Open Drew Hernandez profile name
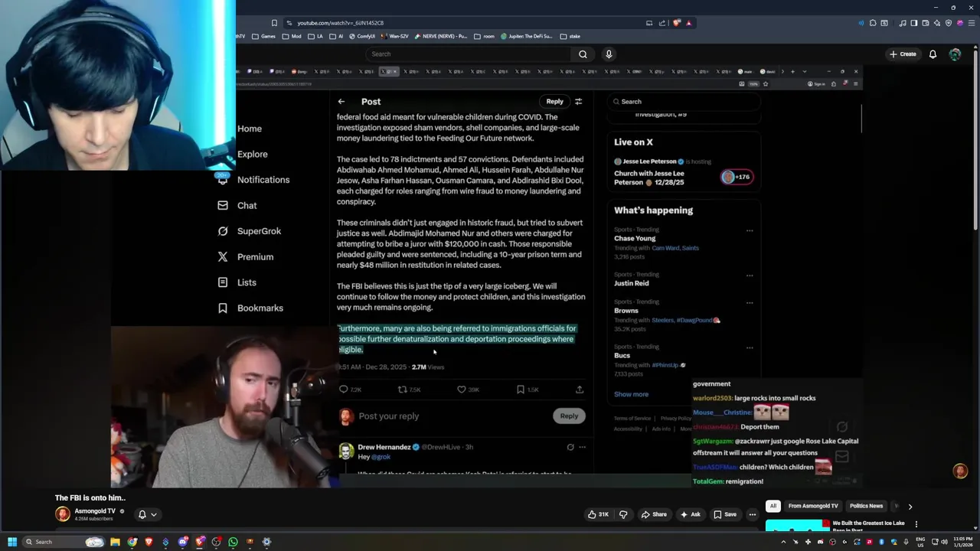980x551 pixels. [x=384, y=447]
